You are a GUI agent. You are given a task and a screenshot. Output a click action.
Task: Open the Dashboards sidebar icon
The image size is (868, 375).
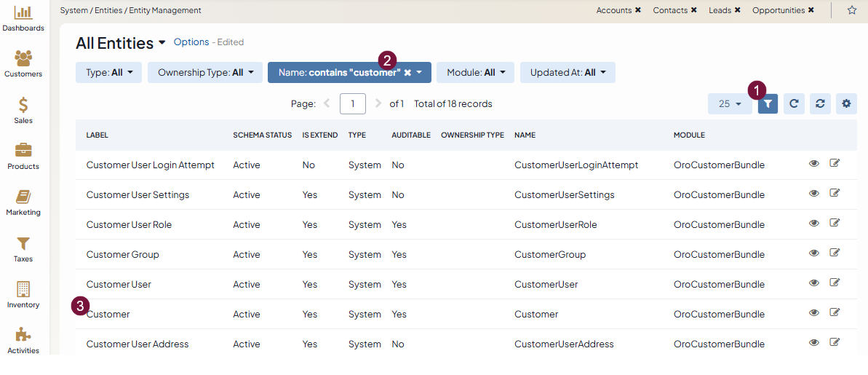[23, 13]
